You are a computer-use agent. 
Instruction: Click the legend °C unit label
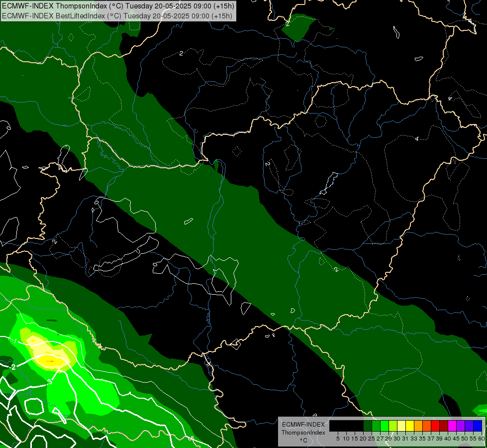click(x=304, y=440)
